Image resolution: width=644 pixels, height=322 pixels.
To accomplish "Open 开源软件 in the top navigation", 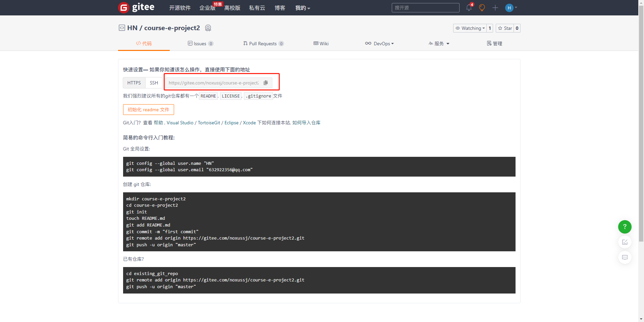I will (x=180, y=8).
